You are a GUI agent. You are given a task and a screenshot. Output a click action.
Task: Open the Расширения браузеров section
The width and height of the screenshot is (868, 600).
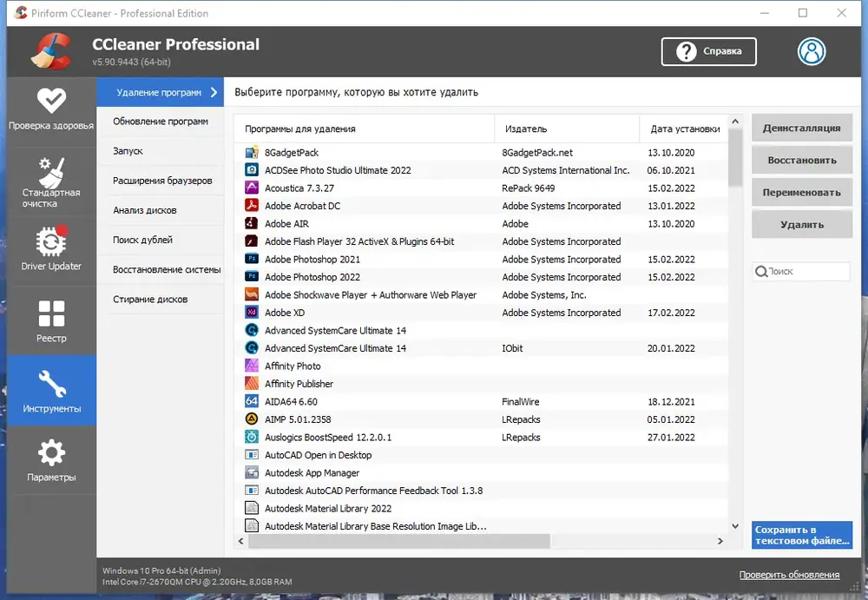[162, 181]
